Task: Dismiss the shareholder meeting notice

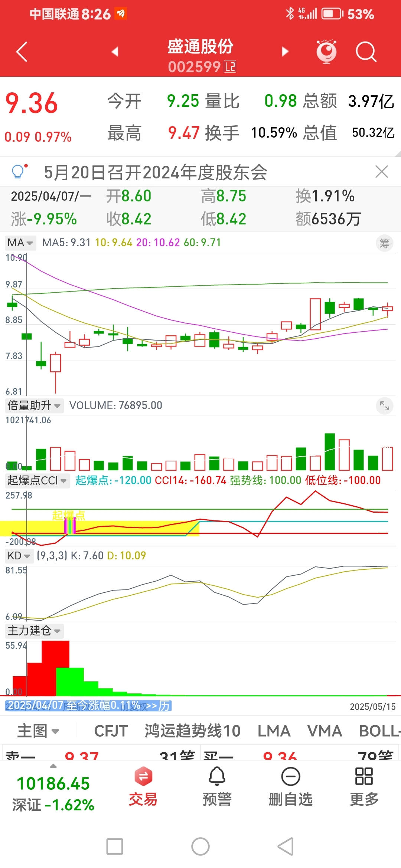Action: (x=382, y=172)
